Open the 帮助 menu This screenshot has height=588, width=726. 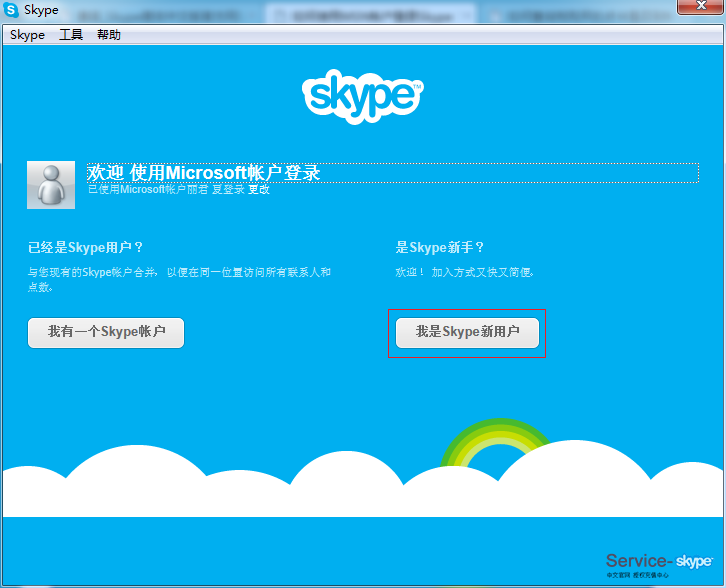click(x=109, y=35)
